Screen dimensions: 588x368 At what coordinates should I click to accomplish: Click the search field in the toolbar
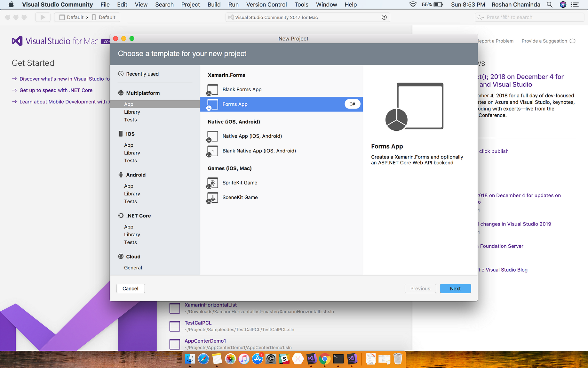(530, 17)
